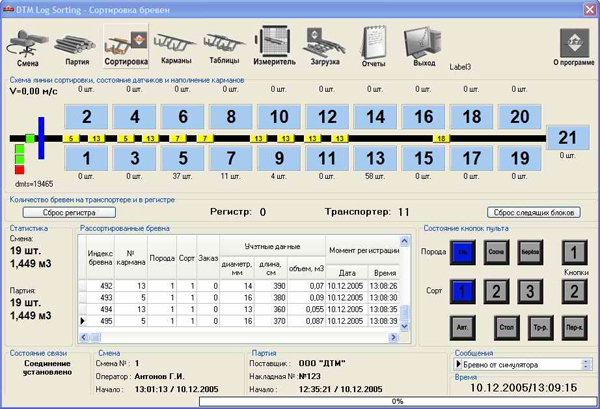Select table row with log index 495

(x=239, y=321)
